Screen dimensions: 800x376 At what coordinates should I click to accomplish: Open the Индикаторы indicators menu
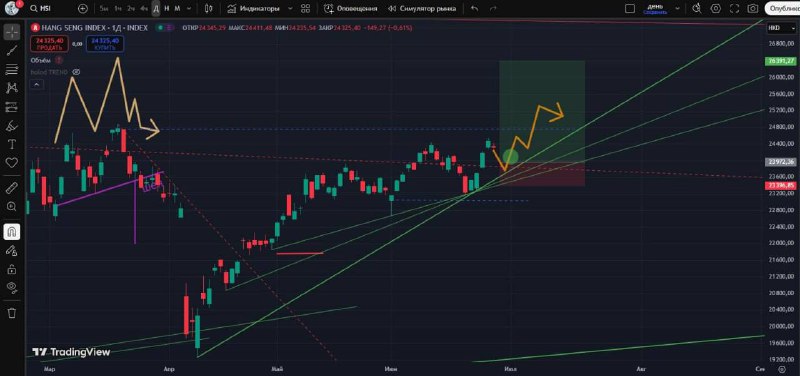tap(254, 9)
